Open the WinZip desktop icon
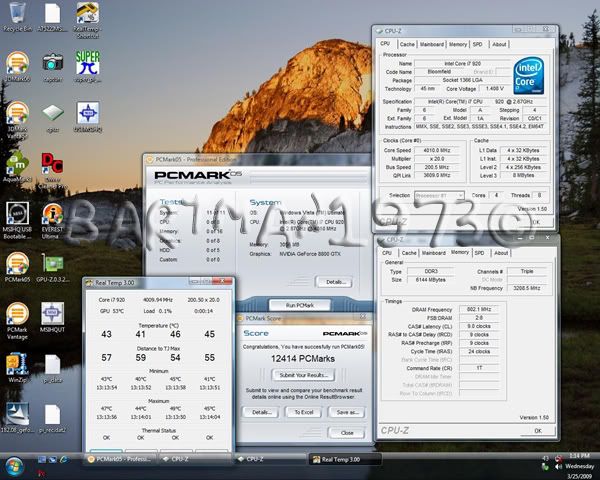Image resolution: width=600 pixels, height=480 pixels. (16, 362)
